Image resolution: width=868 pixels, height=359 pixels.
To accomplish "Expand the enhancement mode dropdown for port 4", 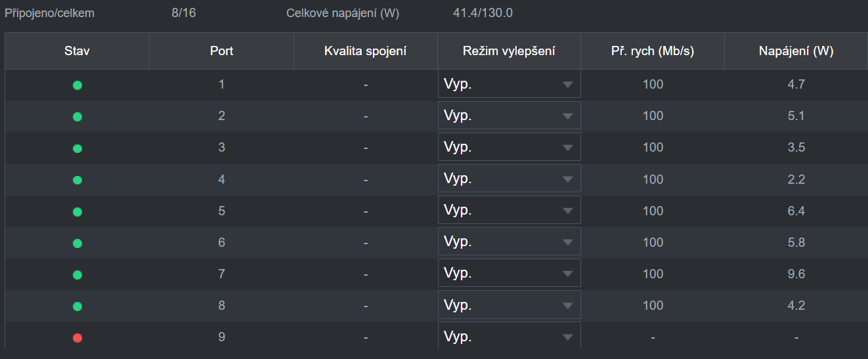I will point(509,179).
